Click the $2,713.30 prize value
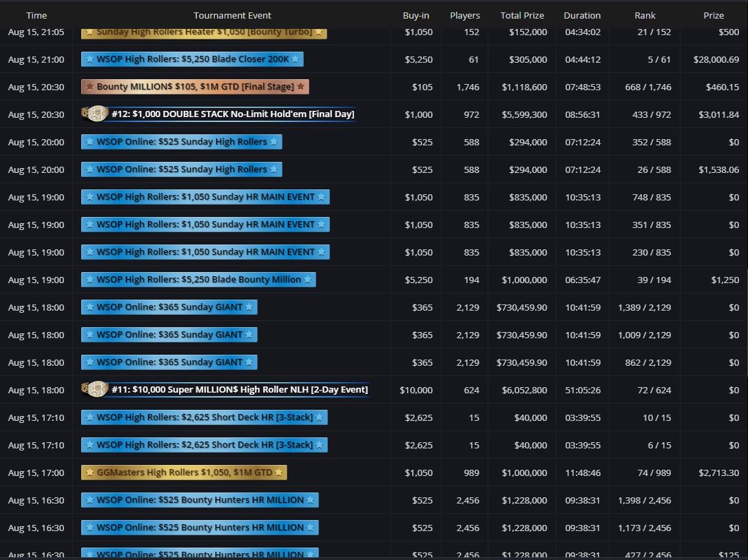The image size is (748, 560). [719, 473]
